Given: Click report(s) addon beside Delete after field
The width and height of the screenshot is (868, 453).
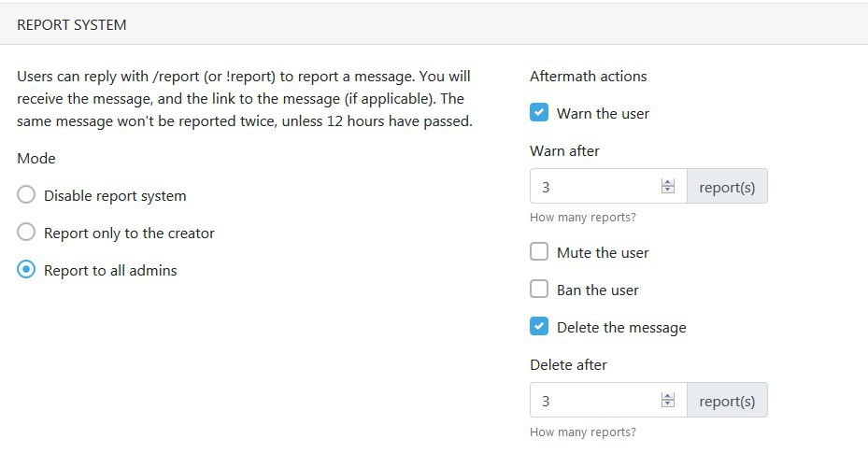Looking at the screenshot, I should (728, 400).
